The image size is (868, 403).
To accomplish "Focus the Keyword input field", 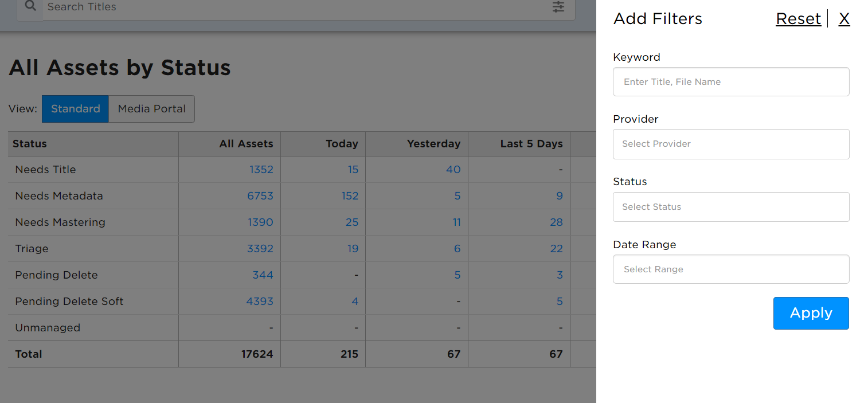I will (731, 82).
